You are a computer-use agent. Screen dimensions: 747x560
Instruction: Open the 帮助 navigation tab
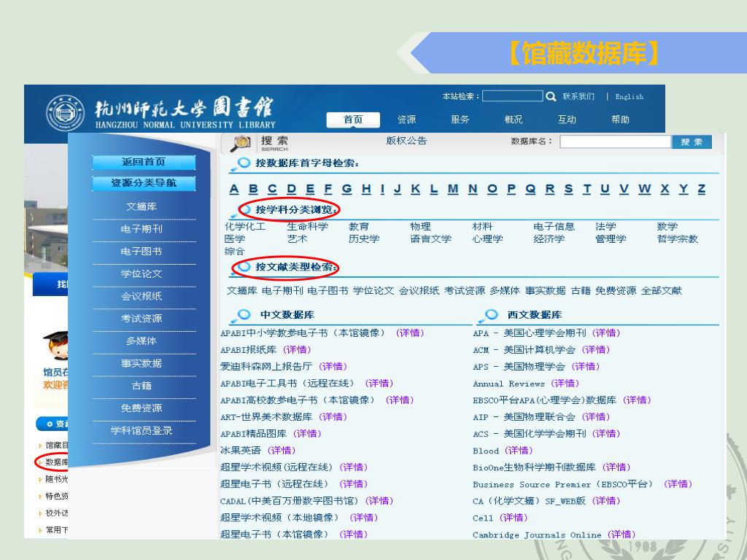coord(620,120)
